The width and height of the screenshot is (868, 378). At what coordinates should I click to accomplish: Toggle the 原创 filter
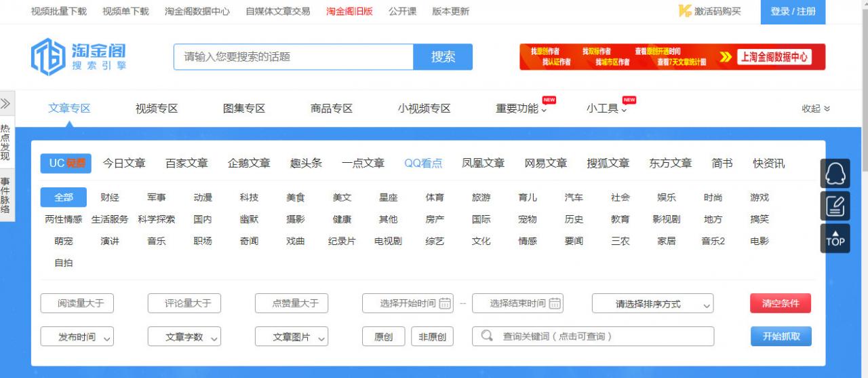coord(383,337)
